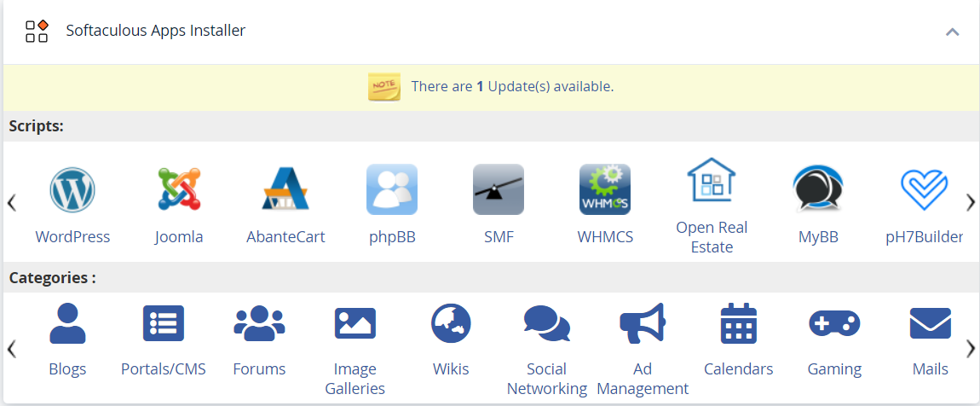This screenshot has width=980, height=406.
Task: Open the AbanteCart script icon
Action: [285, 188]
